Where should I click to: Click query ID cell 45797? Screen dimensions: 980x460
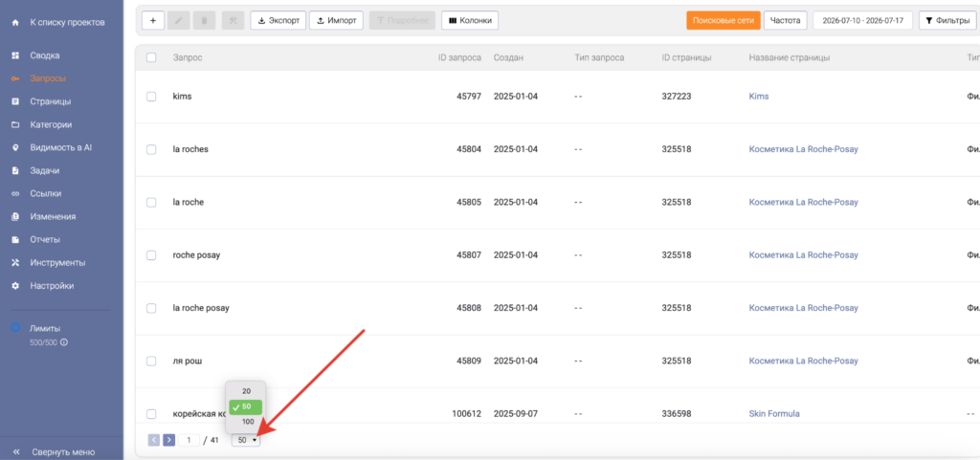(x=469, y=97)
